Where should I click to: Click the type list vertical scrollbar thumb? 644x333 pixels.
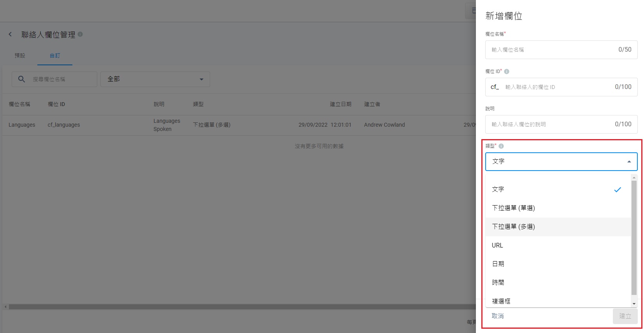point(634,238)
